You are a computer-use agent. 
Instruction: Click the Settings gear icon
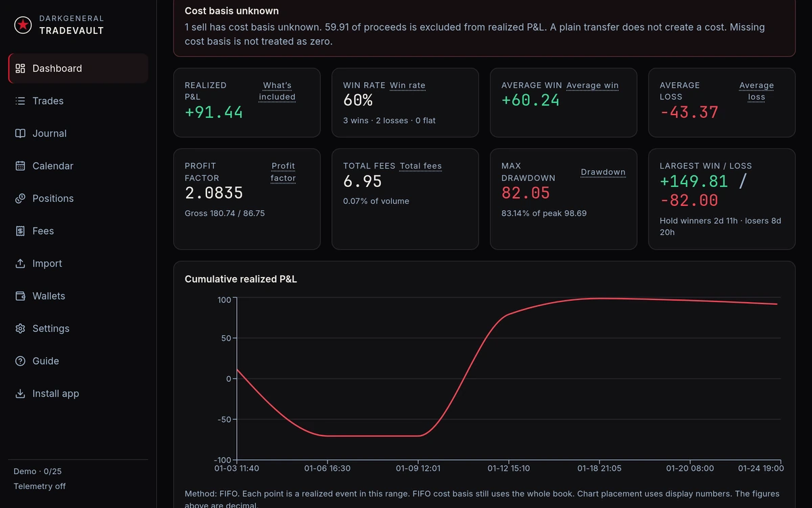[x=20, y=329]
